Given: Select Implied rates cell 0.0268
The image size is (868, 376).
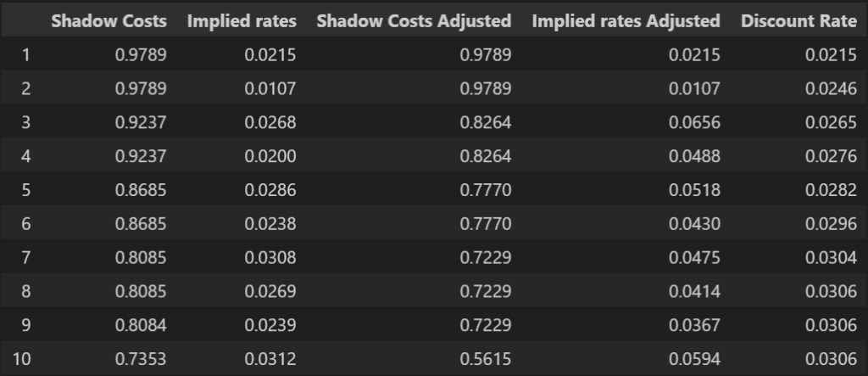Looking at the screenshot, I should coord(270,122).
